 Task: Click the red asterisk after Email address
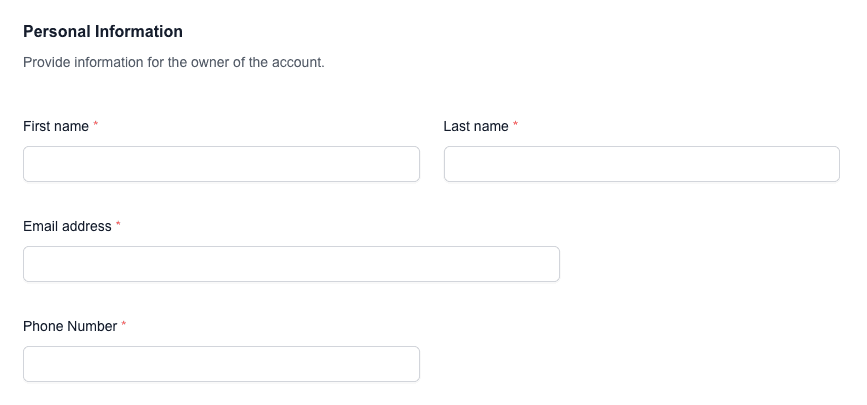click(x=118, y=225)
